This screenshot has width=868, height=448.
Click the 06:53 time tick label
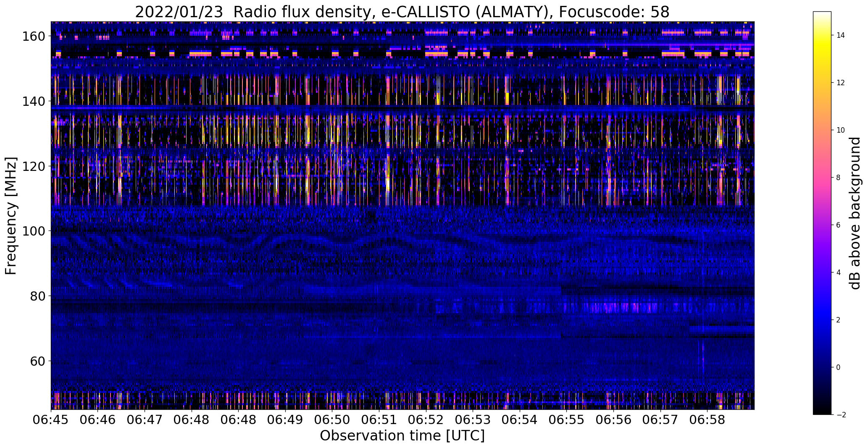tap(473, 420)
